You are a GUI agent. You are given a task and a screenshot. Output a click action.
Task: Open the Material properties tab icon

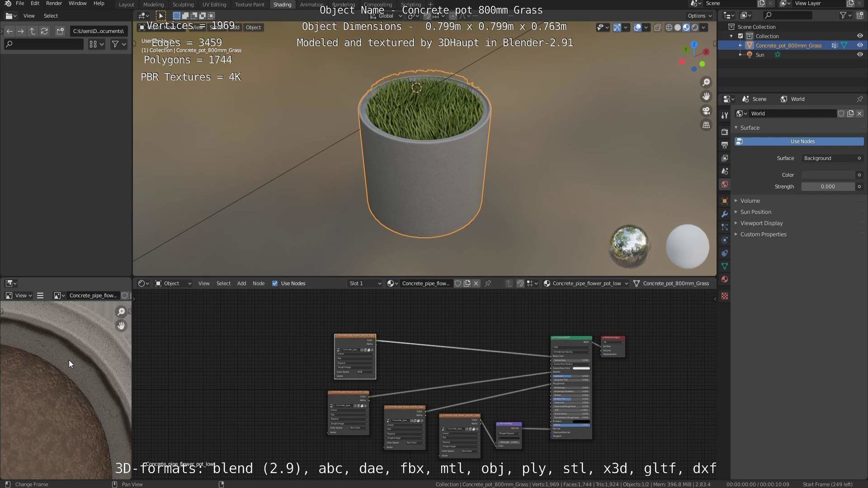click(725, 279)
